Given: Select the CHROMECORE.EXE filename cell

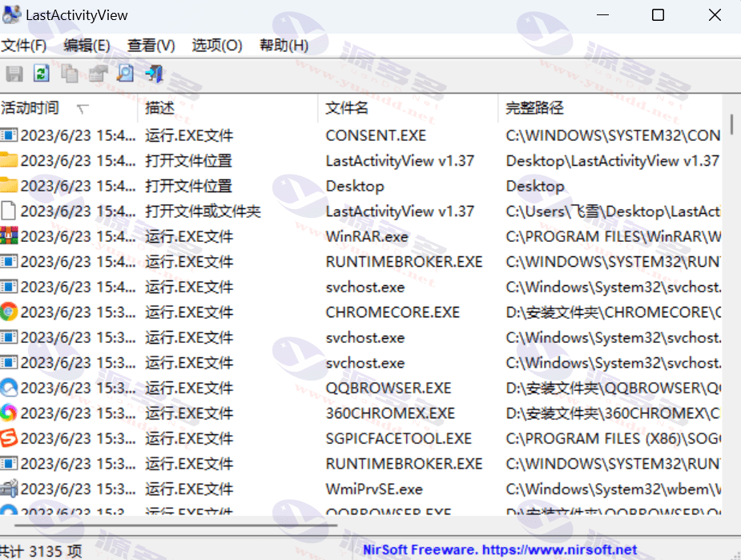Looking at the screenshot, I should point(393,312).
